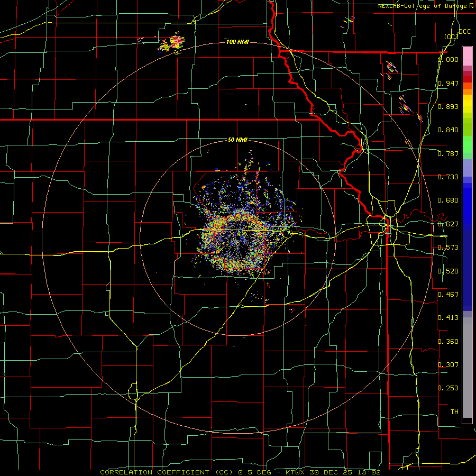Click CORRELATION COEFFICIENT (CC) in the caption

[167, 472]
